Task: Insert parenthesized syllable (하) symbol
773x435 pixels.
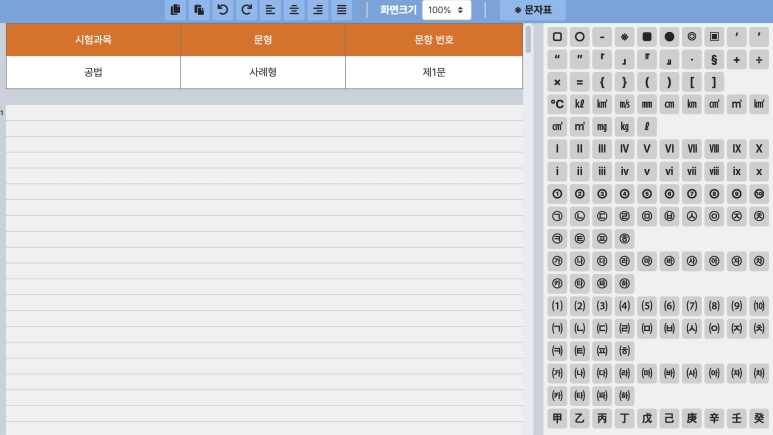Action: coord(625,396)
